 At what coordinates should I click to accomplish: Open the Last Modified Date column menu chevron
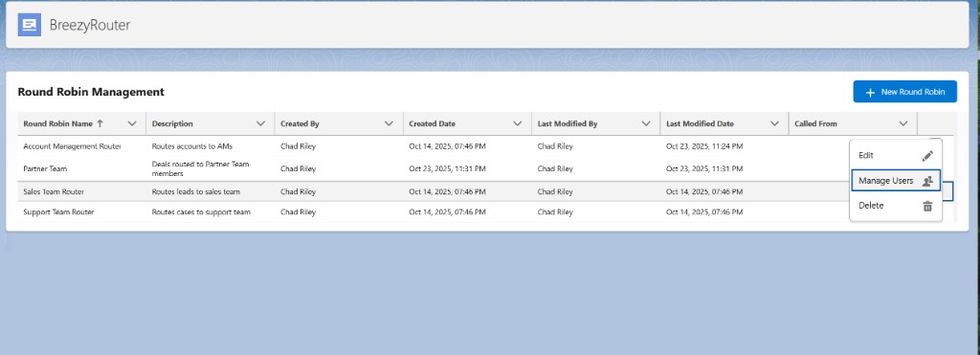(775, 123)
